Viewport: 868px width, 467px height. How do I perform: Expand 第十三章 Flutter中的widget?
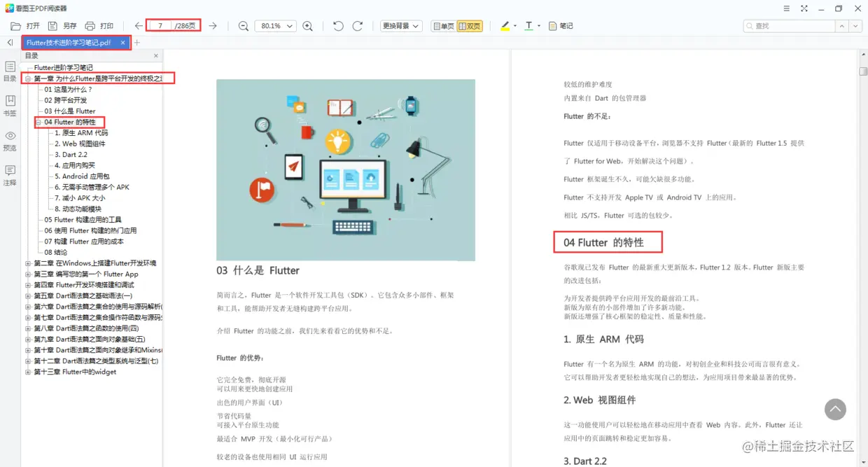click(x=28, y=372)
